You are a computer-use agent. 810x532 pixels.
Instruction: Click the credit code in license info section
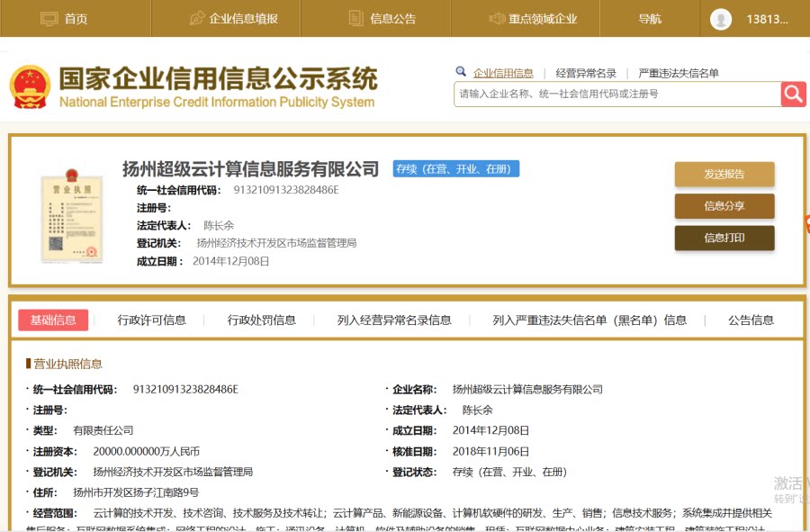pyautogui.click(x=184, y=390)
